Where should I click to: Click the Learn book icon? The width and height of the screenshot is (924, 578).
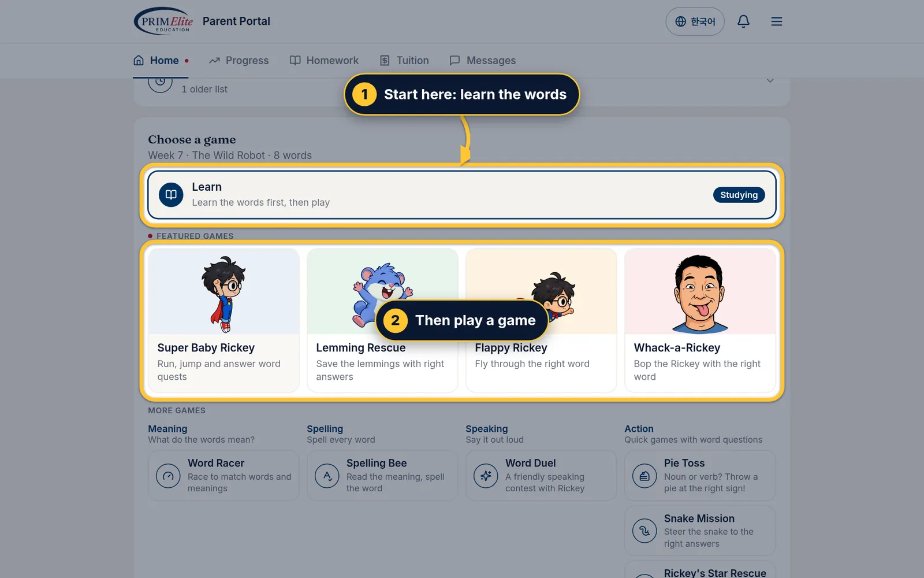coord(171,195)
